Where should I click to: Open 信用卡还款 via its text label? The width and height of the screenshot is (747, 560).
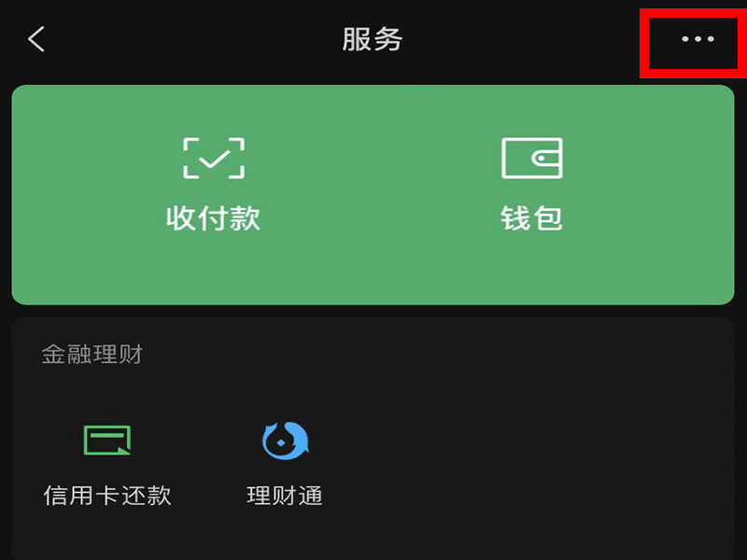[x=107, y=496]
